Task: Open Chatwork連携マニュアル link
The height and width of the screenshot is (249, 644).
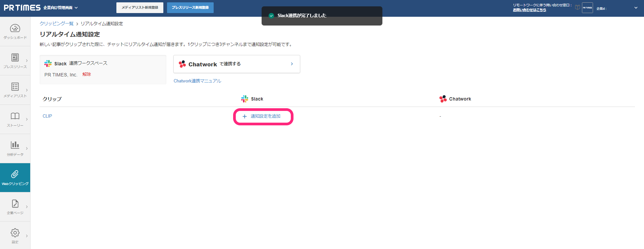Action: (x=197, y=81)
